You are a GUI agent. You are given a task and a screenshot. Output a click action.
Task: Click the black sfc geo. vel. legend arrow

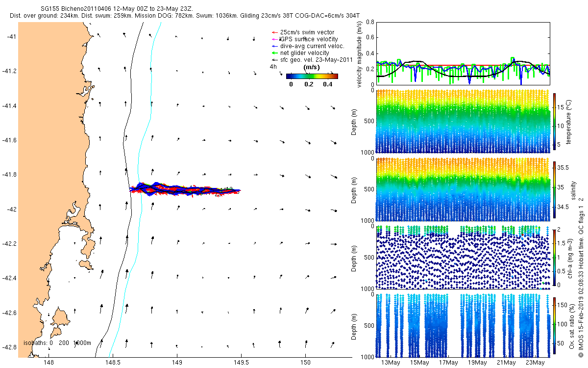(x=275, y=60)
